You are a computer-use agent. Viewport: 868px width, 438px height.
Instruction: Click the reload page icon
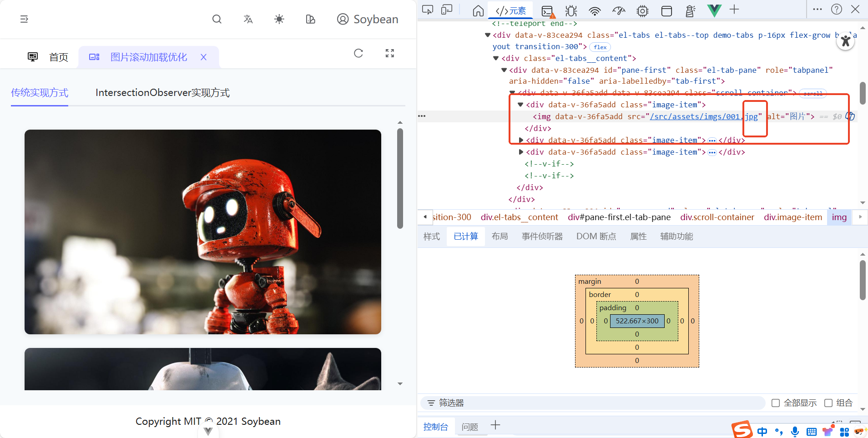coord(358,53)
